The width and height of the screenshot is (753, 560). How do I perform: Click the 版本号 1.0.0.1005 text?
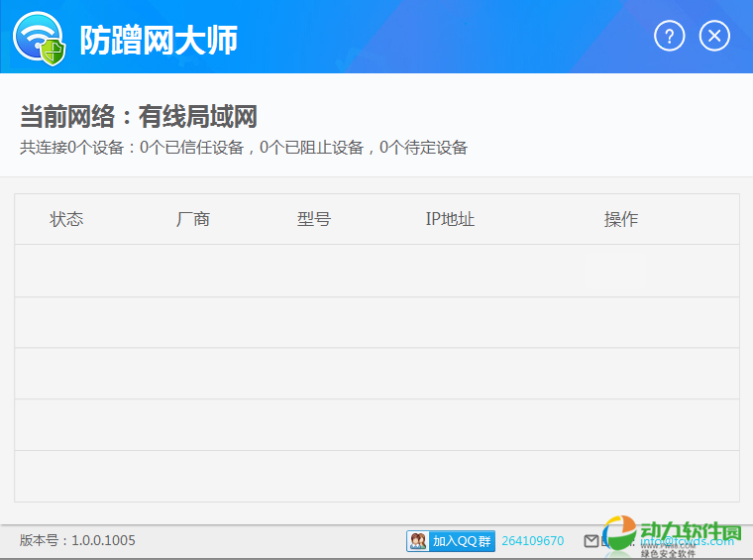pyautogui.click(x=77, y=540)
